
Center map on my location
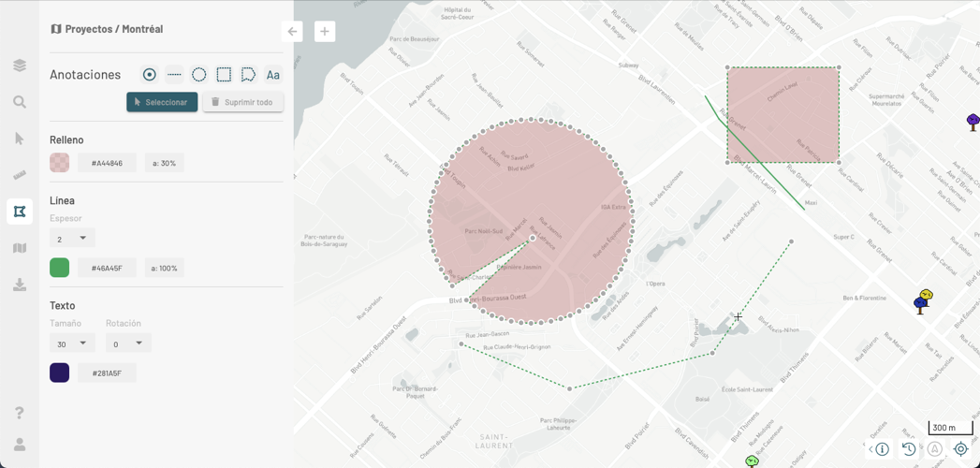click(960, 449)
